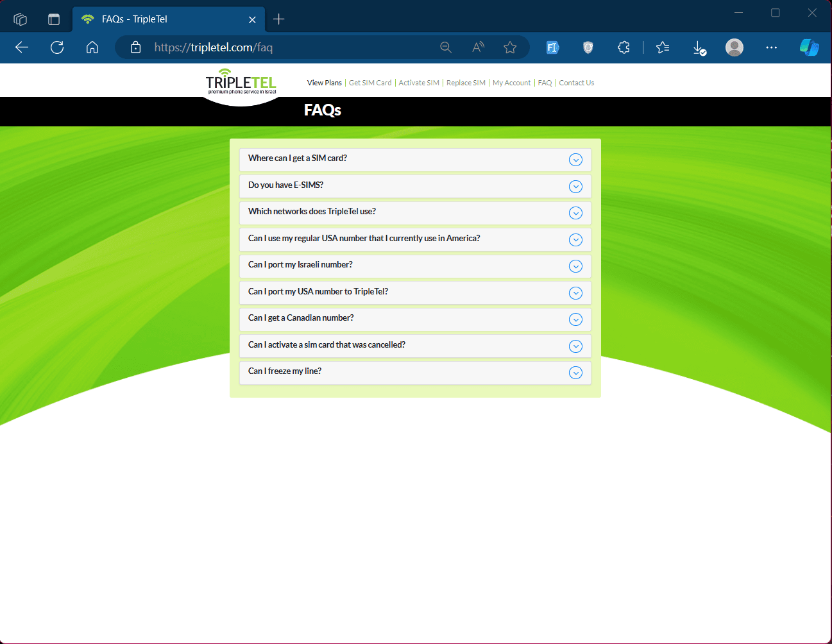Open the downloads icon in toolbar
This screenshot has width=832, height=644.
(x=699, y=47)
